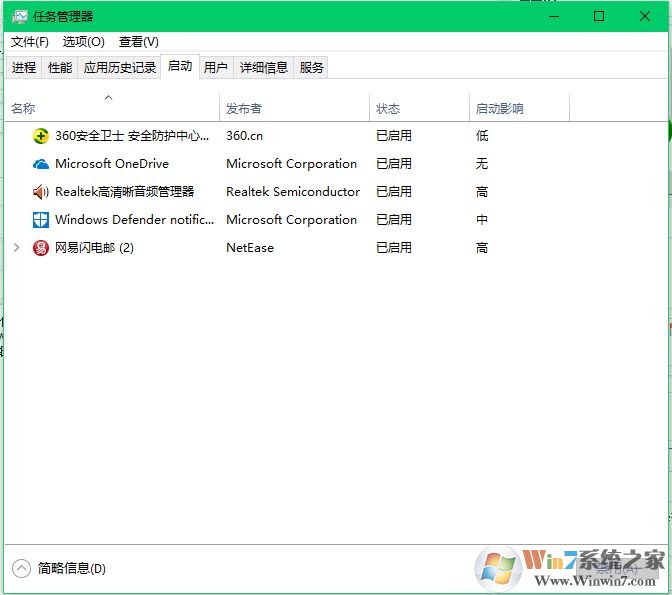Select the Realtek高清晰音频管理器 entry
Image resolution: width=672 pixels, height=595 pixels.
[x=125, y=192]
